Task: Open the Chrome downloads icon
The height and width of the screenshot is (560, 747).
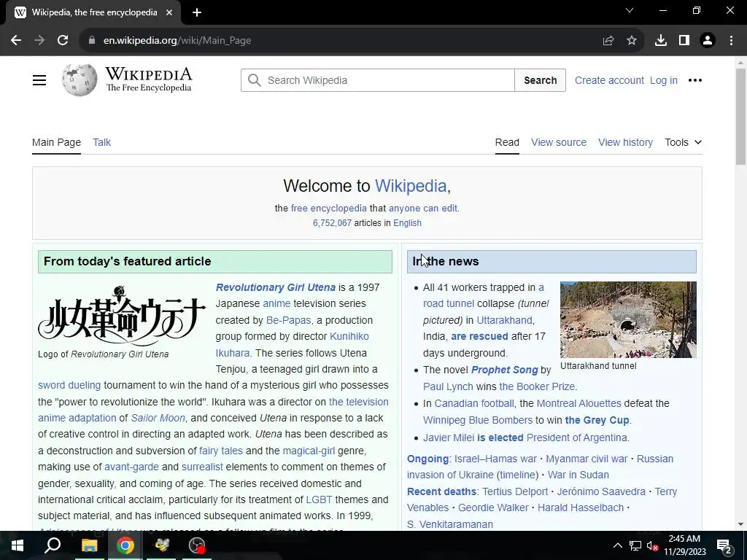Action: (x=661, y=41)
